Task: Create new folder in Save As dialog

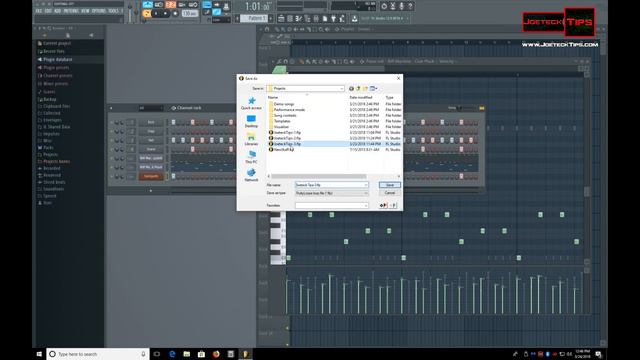Action: point(365,88)
